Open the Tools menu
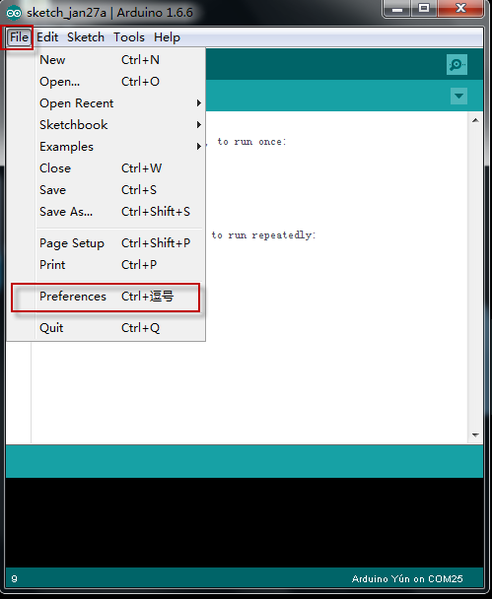This screenshot has width=492, height=599. 129,37
